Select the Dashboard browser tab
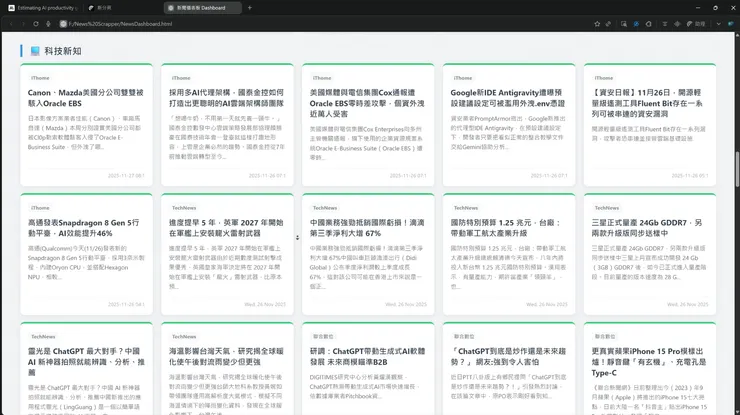 (203, 8)
